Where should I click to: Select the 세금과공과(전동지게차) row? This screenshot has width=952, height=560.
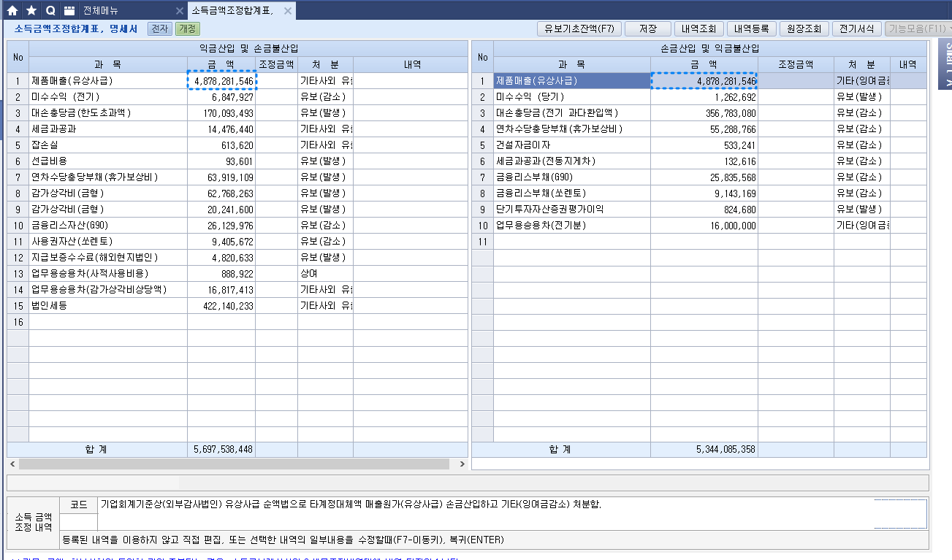[x=699, y=161]
